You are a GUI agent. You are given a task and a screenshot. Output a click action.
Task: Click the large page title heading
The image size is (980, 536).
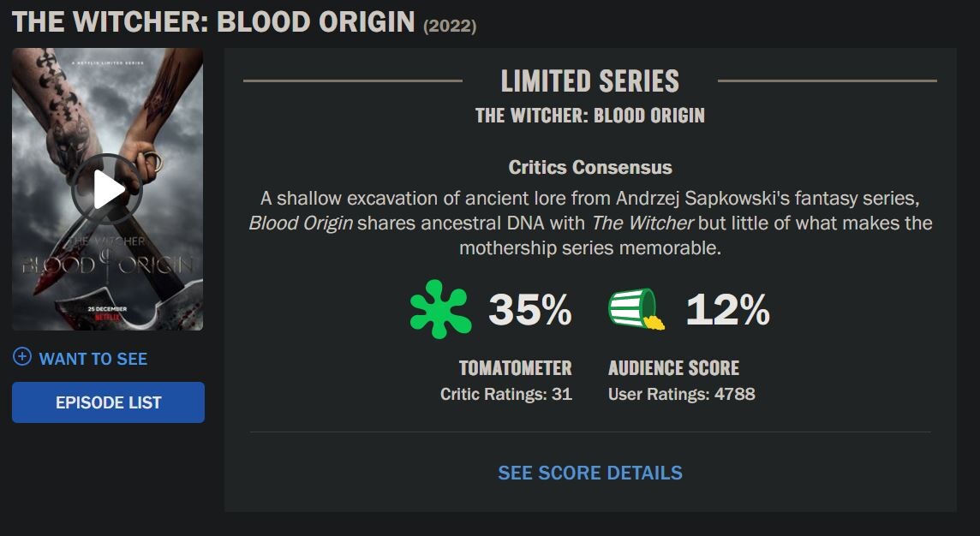[x=213, y=21]
